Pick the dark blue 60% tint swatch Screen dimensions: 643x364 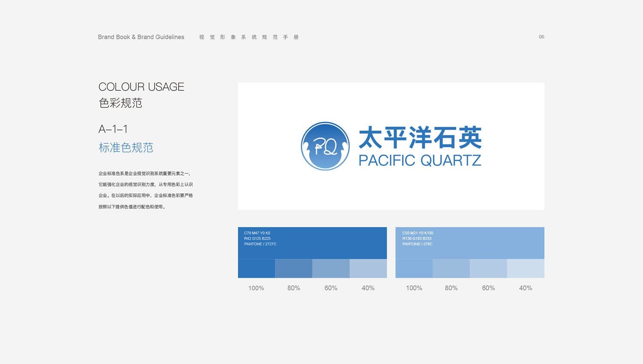click(x=331, y=269)
